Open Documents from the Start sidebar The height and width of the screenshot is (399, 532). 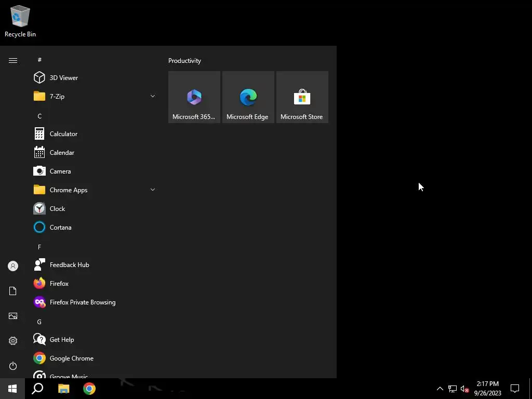[x=13, y=291]
